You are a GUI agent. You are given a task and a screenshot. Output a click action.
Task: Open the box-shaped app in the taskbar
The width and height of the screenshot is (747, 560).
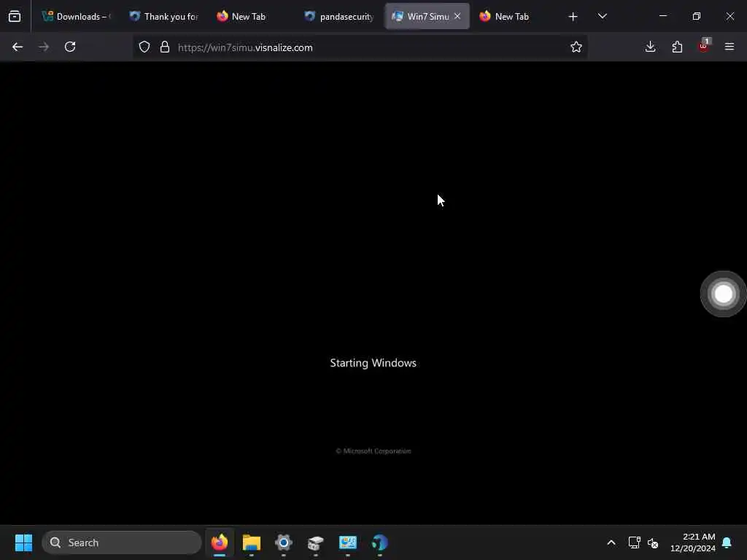click(x=315, y=542)
